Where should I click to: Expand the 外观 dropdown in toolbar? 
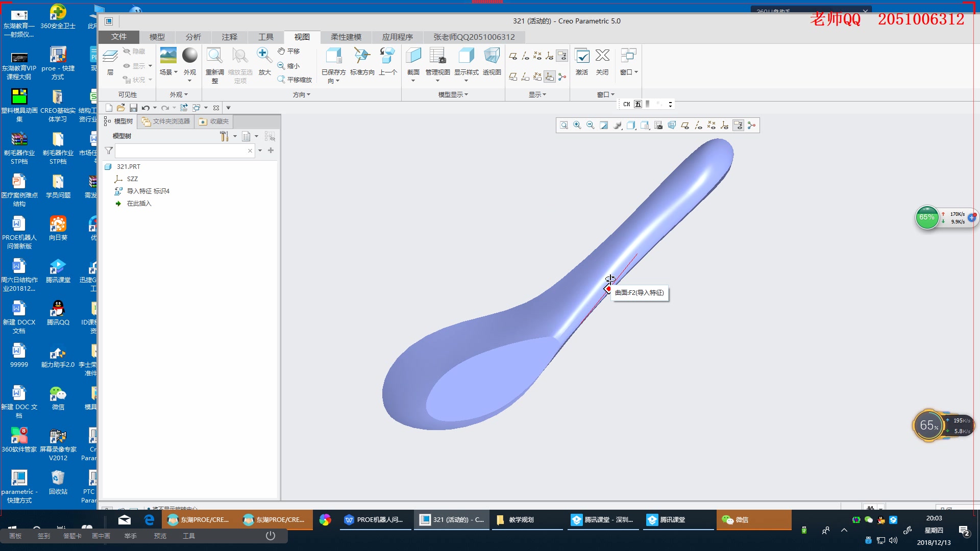click(x=189, y=80)
